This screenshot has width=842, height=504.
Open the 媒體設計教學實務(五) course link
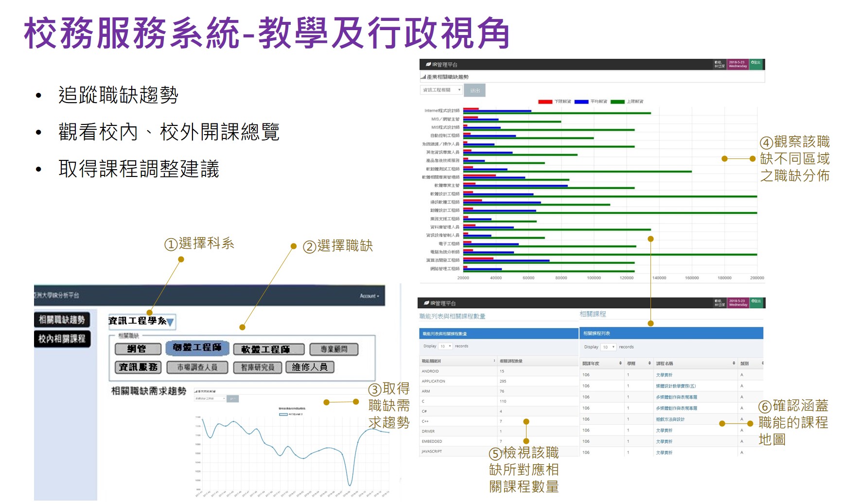pos(676,386)
